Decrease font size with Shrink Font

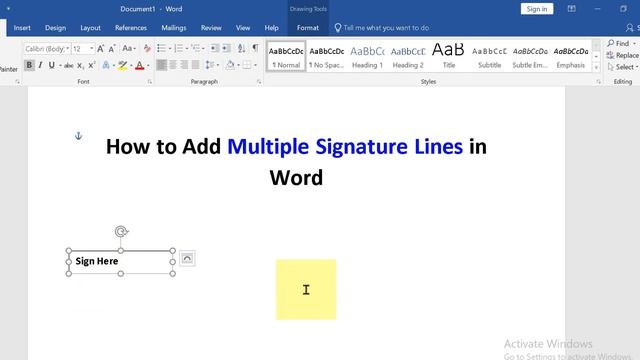tap(112, 49)
